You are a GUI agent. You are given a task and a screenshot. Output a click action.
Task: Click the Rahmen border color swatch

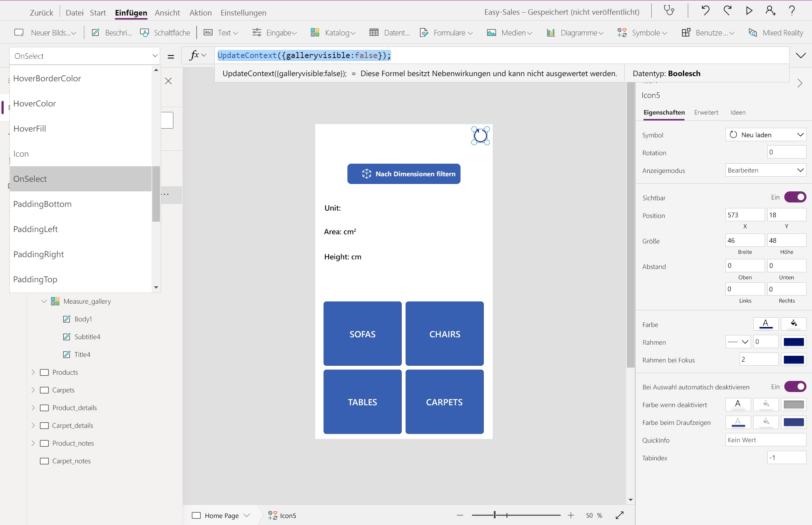[794, 342]
